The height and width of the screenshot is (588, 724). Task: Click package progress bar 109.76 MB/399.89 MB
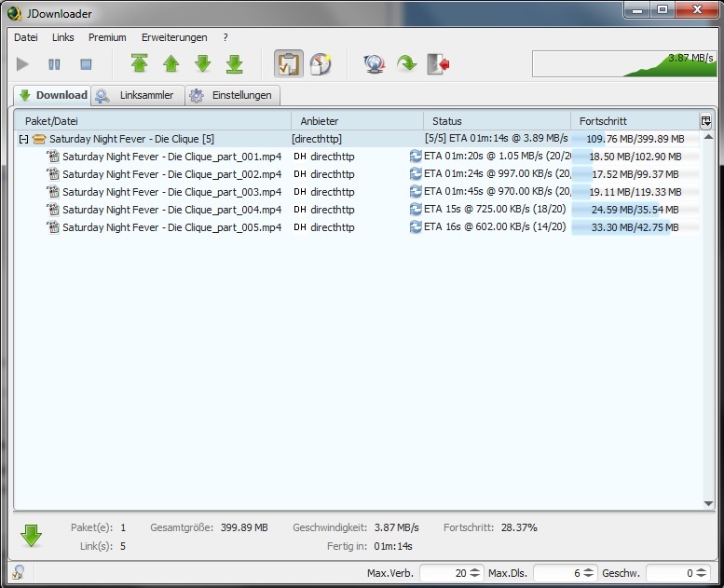coord(635,139)
